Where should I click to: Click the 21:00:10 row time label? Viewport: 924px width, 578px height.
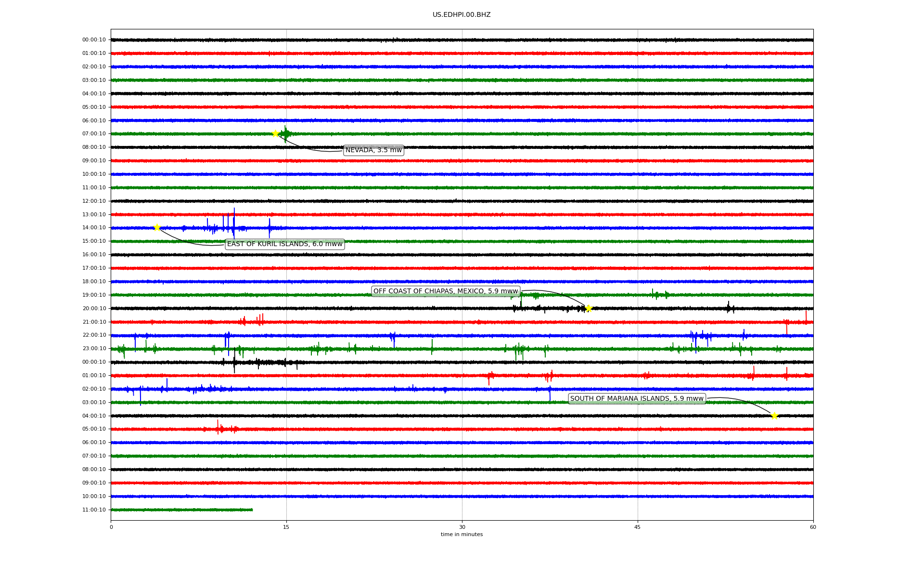pos(94,322)
